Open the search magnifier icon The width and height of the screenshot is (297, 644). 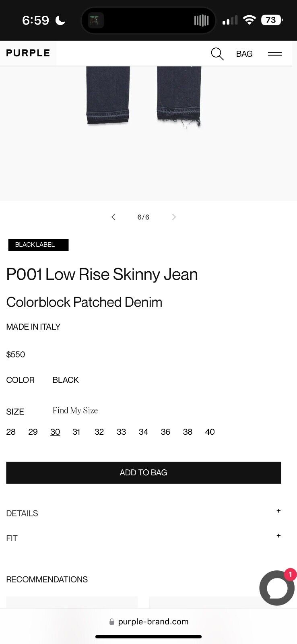(217, 54)
